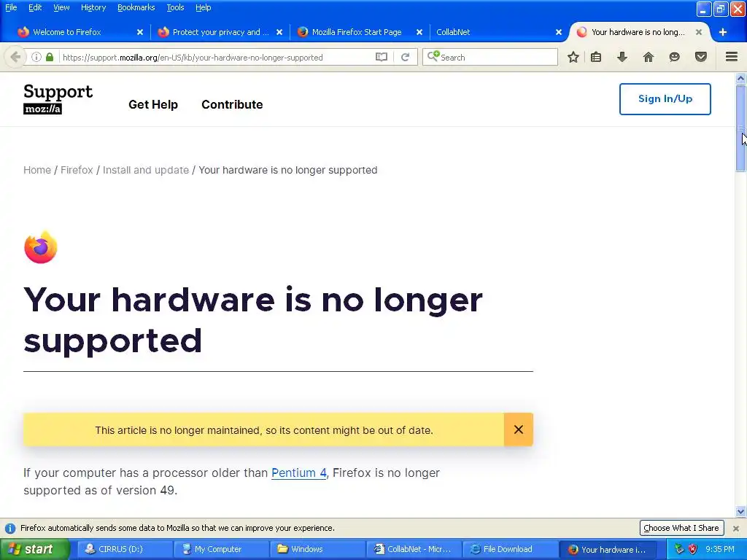Click the Sign In/Up button

pos(665,99)
